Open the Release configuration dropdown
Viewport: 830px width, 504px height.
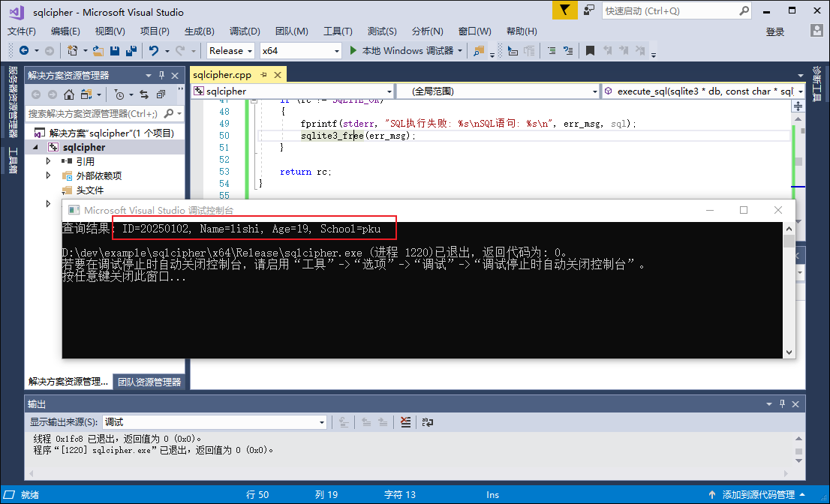tap(231, 51)
